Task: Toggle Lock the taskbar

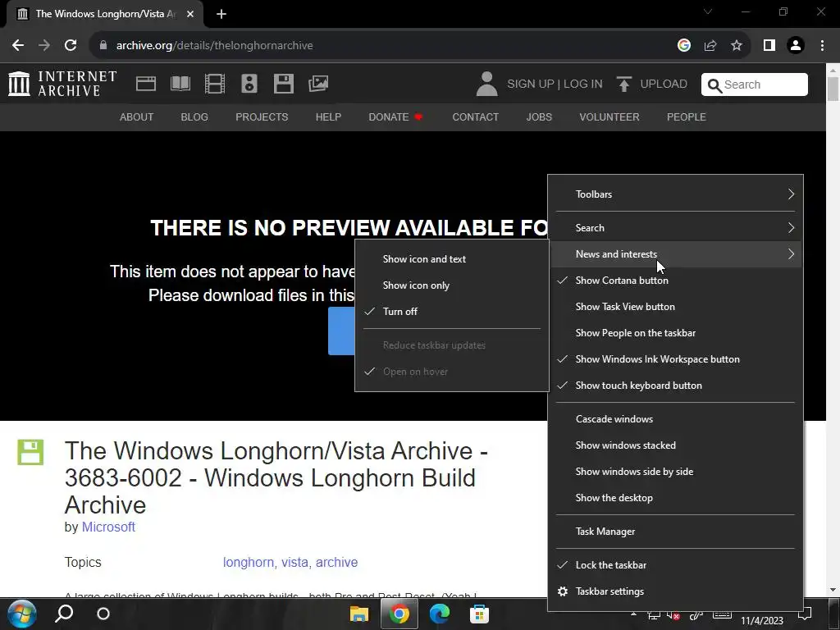Action: pyautogui.click(x=675, y=565)
